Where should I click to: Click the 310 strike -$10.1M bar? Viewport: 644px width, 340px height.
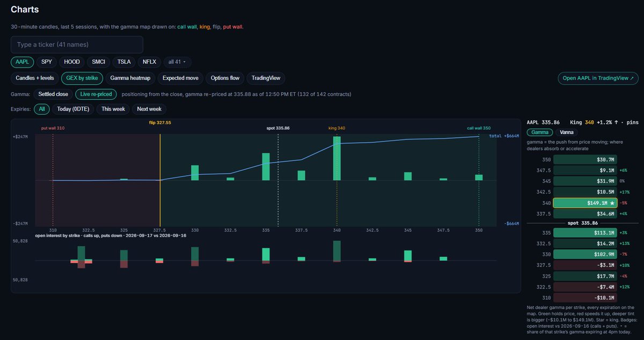point(585,298)
